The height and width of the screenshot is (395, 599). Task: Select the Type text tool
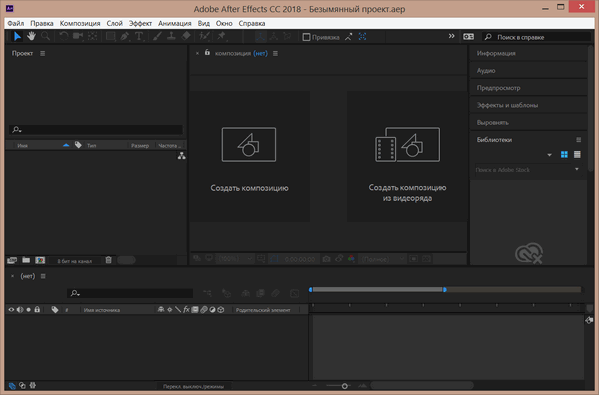[x=139, y=36]
